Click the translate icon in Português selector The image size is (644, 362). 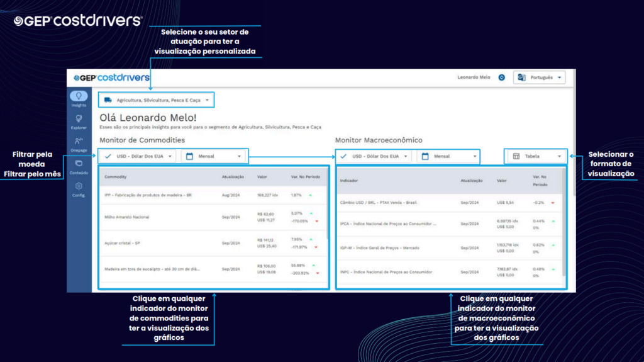(x=521, y=77)
